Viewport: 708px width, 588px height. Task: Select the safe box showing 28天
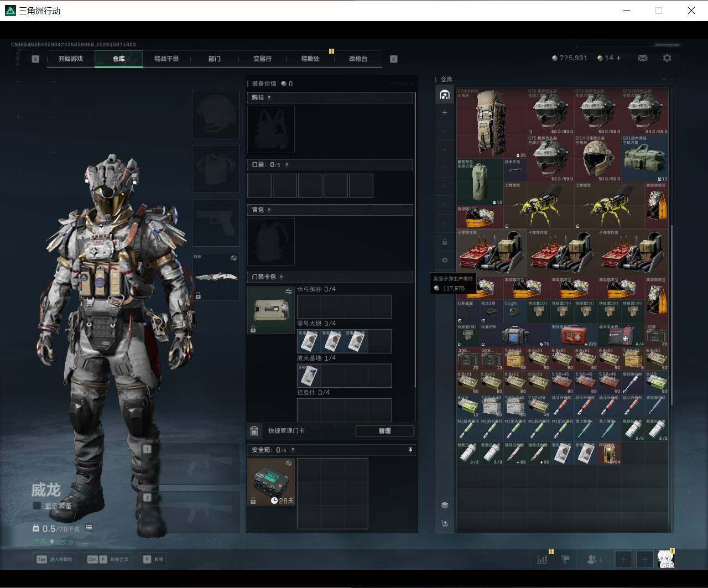pyautogui.click(x=271, y=482)
